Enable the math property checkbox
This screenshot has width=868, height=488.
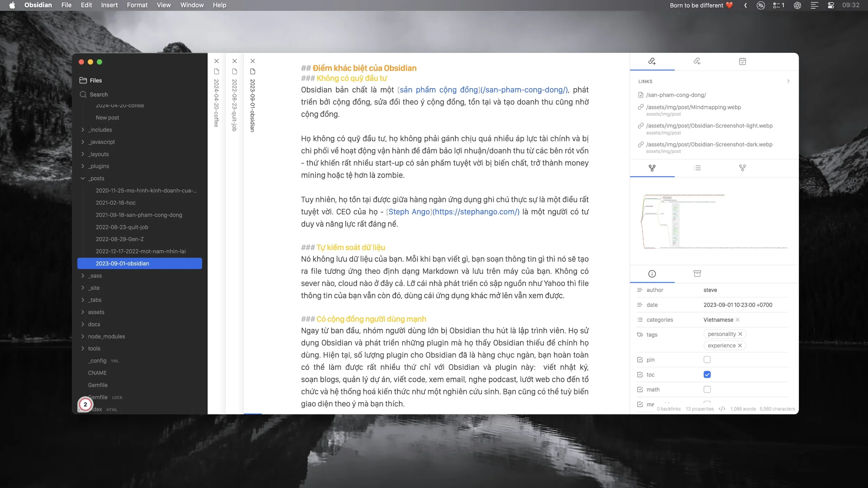point(707,389)
